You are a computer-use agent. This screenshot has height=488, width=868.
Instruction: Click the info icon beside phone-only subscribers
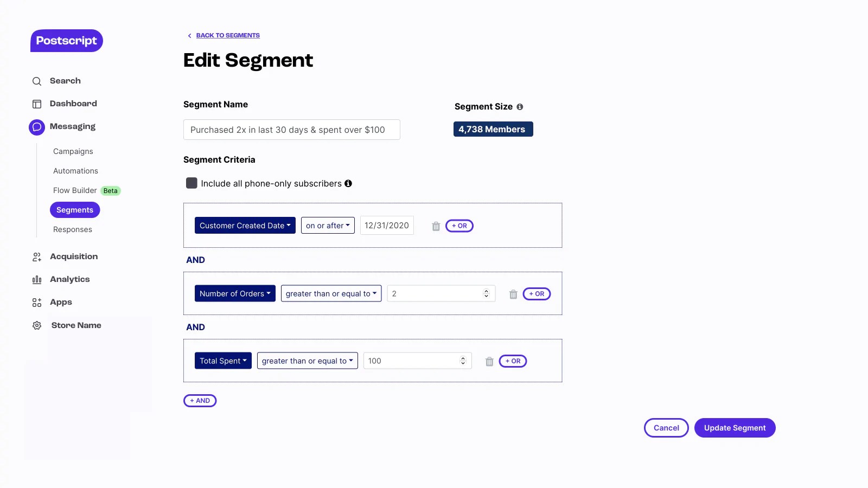[348, 183]
